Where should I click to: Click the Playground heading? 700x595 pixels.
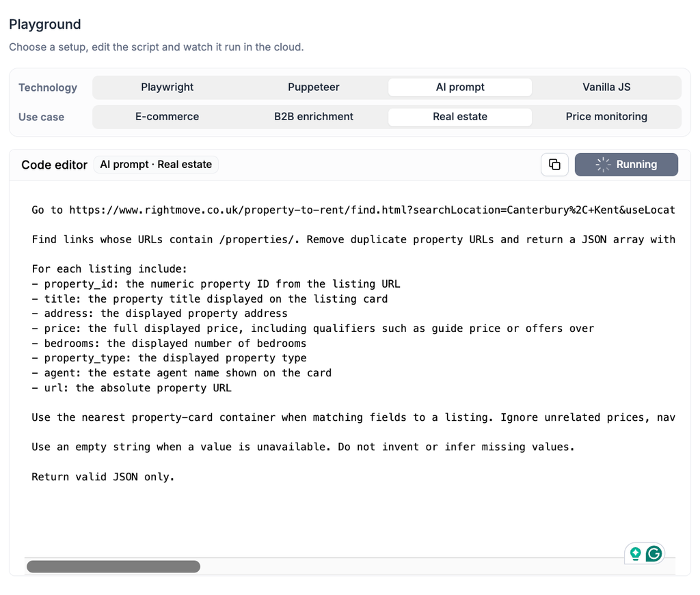click(x=45, y=24)
